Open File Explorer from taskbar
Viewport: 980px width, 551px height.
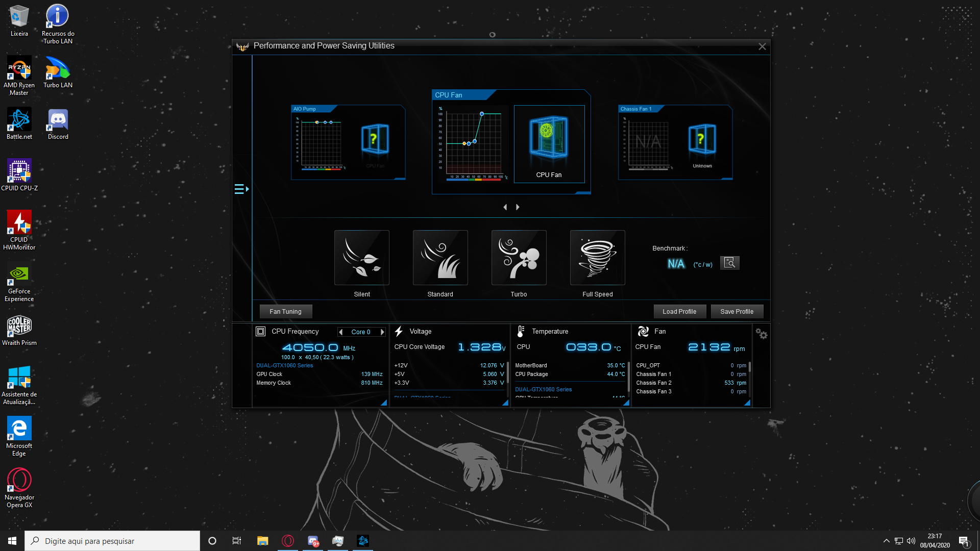tap(262, 541)
